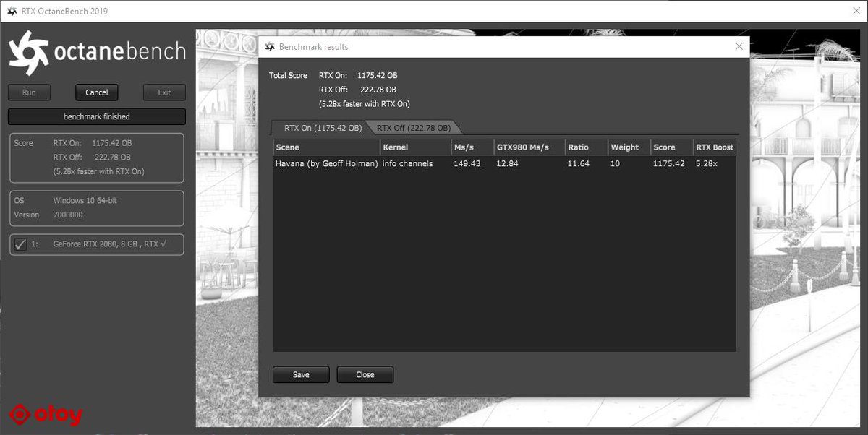The image size is (868, 435).
Task: Sort by the Ratio column header
Action: [x=587, y=147]
